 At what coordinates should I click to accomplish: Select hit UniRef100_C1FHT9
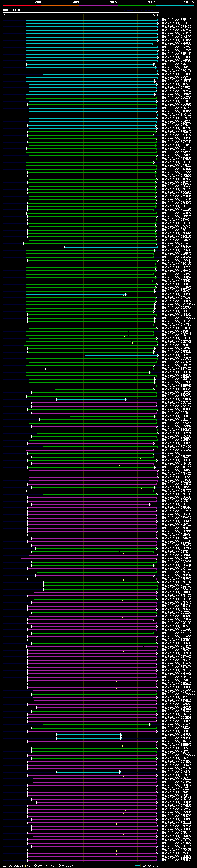point(177,284)
